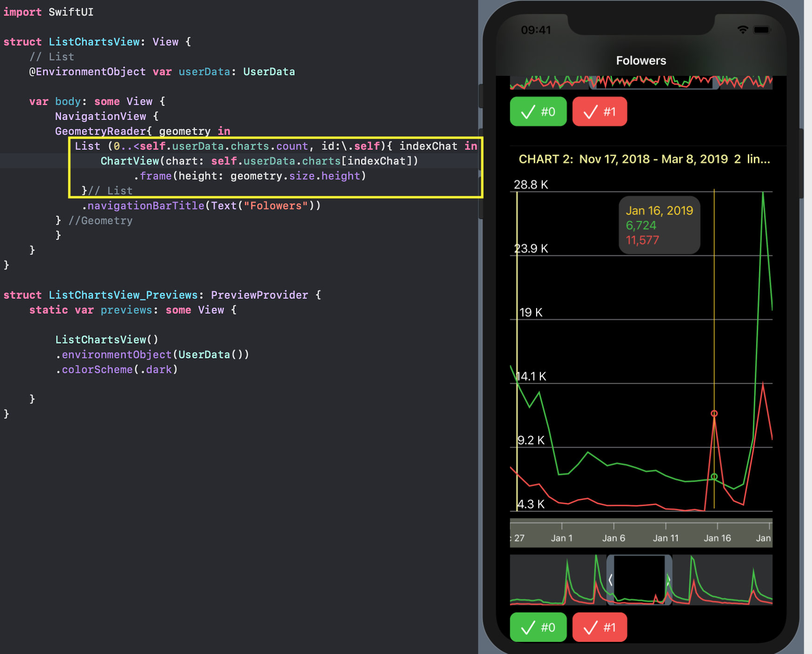Click the Jan 1 axis label

[562, 538]
